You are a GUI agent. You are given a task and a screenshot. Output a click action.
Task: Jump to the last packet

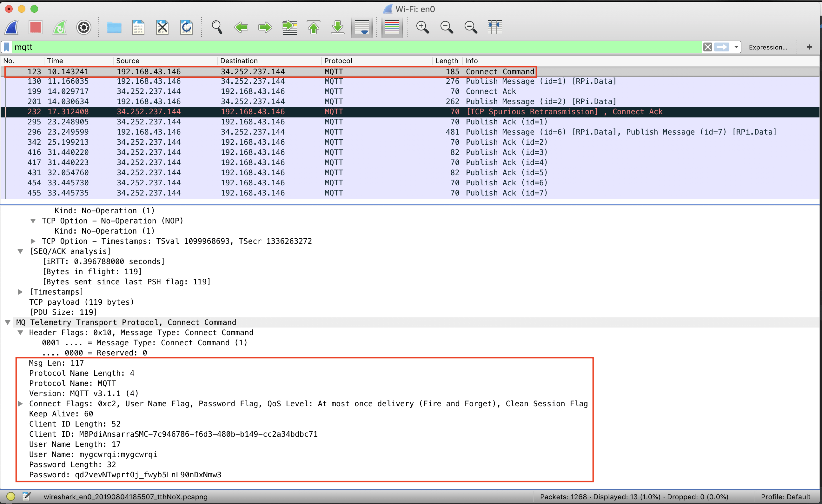(x=338, y=27)
